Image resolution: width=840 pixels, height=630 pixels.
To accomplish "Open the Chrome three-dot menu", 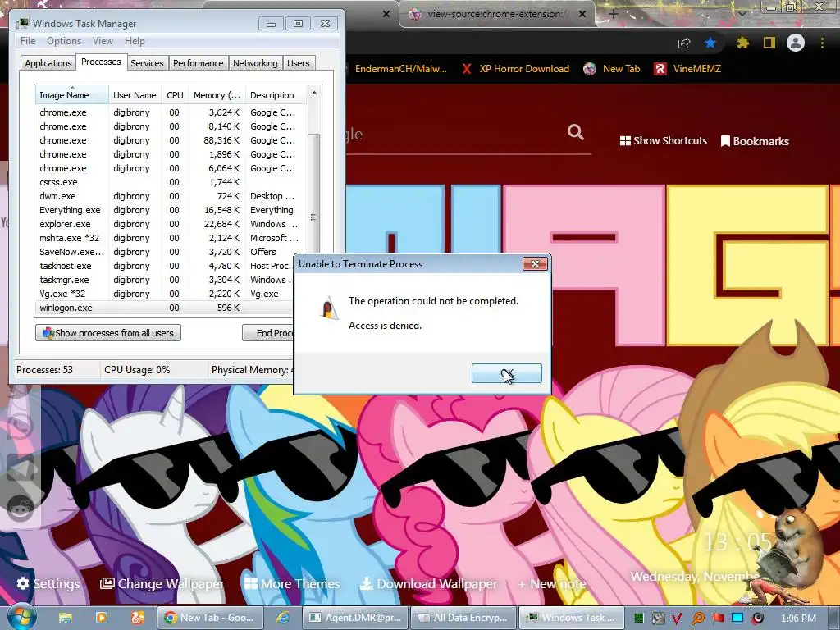I will pos(822,43).
